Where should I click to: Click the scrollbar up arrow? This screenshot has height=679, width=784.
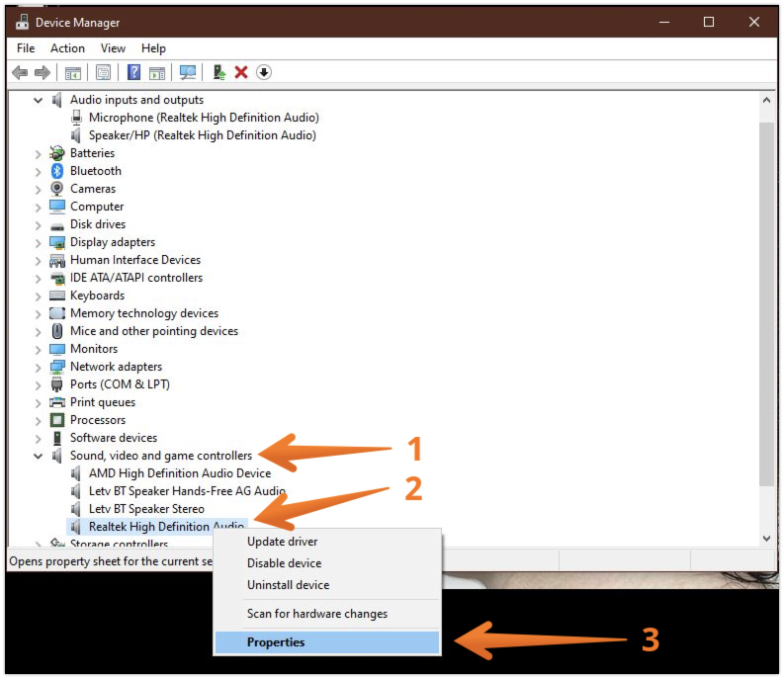click(766, 100)
